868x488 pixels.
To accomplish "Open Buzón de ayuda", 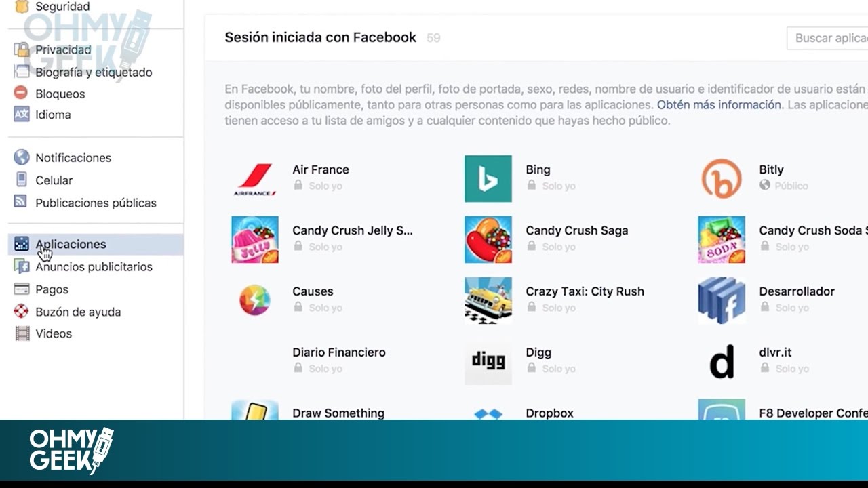I will tap(78, 312).
